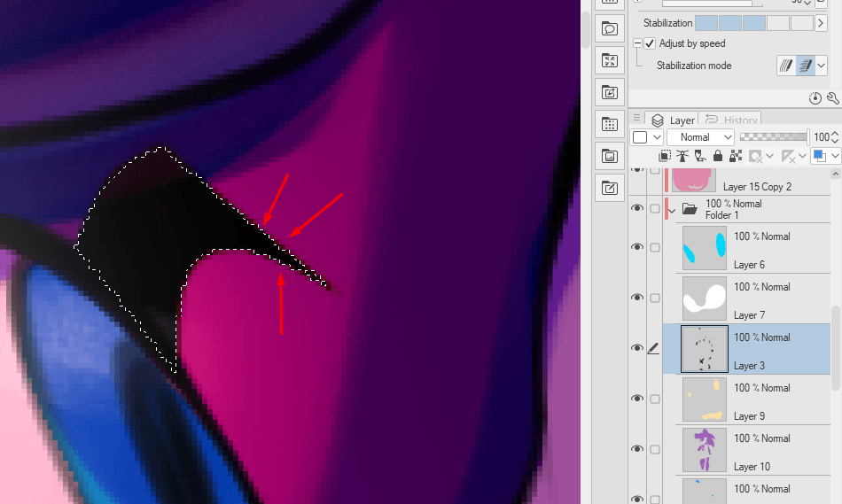Open the dotted-grid material folder icon
Screen dimensions: 842x504
[610, 125]
